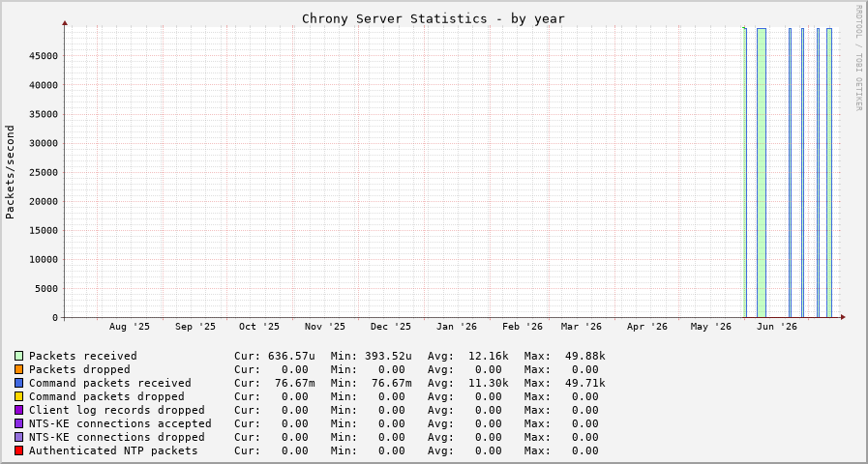Click the Packets received green legend swatch
Viewport: 868px width, 464px height.
[18, 356]
